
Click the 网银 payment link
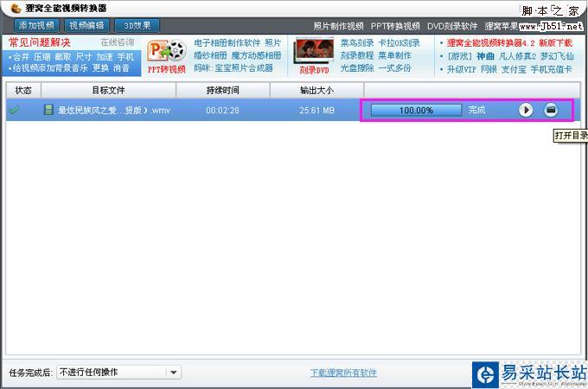pos(489,69)
